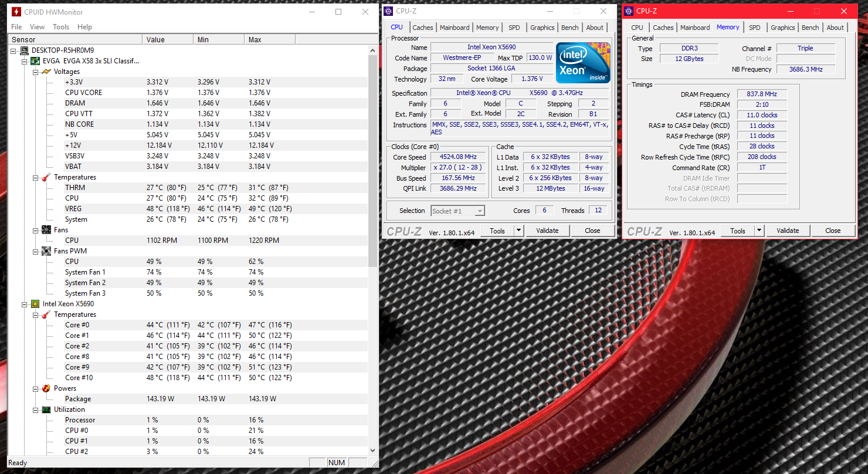
Task: Click the Core Speed 4524.08 MHz field
Action: coord(457,157)
